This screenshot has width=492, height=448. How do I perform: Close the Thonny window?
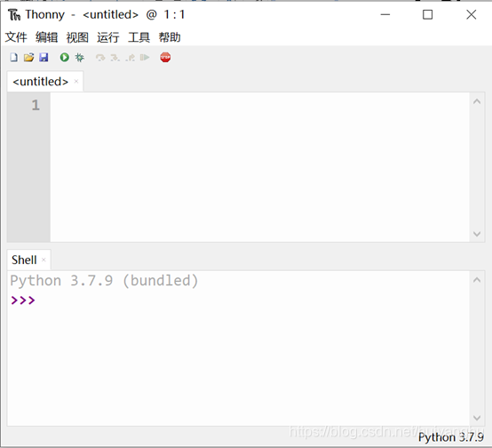tap(472, 15)
